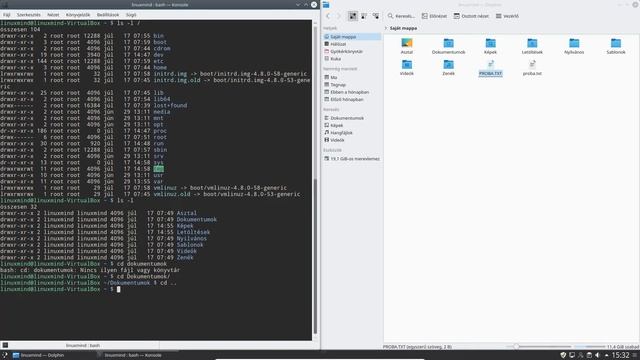Open Kuka trash in Places panel
Screen dimensions: 640x360
(352, 59)
